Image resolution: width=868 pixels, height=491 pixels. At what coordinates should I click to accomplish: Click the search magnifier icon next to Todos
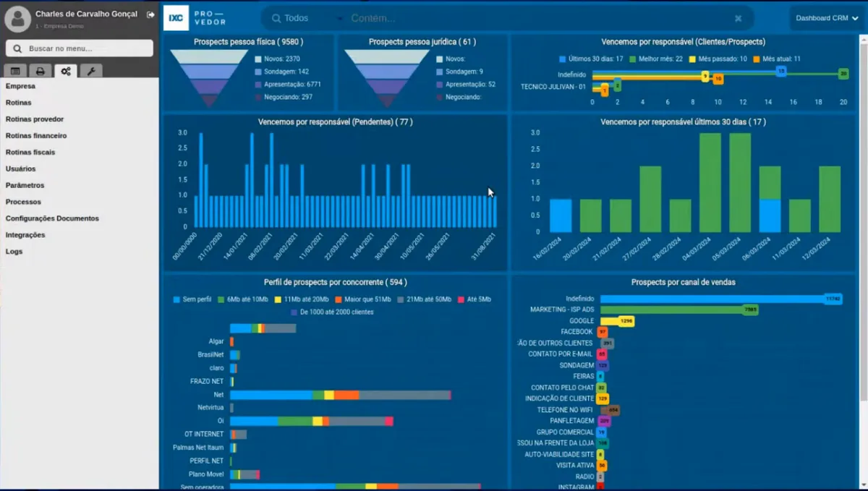pos(276,18)
